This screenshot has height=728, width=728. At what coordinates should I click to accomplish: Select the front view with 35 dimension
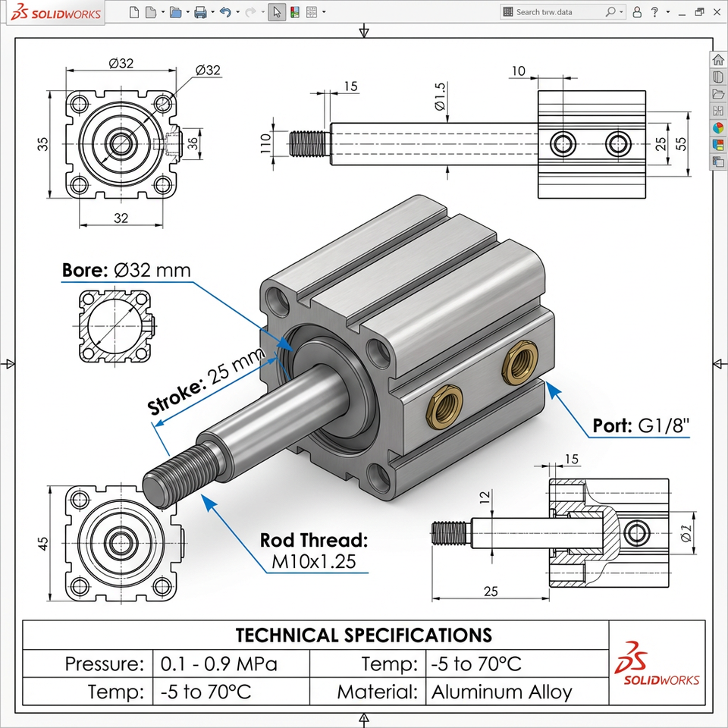tap(121, 144)
